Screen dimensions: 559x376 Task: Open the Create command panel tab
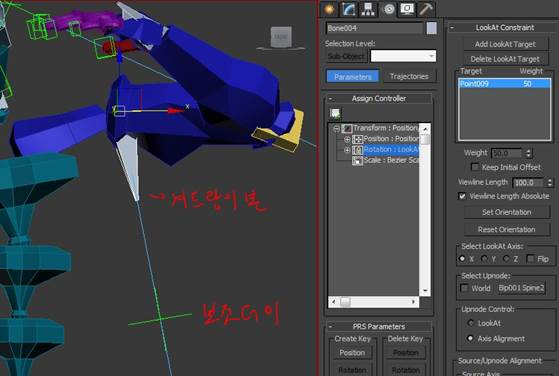[x=329, y=9]
